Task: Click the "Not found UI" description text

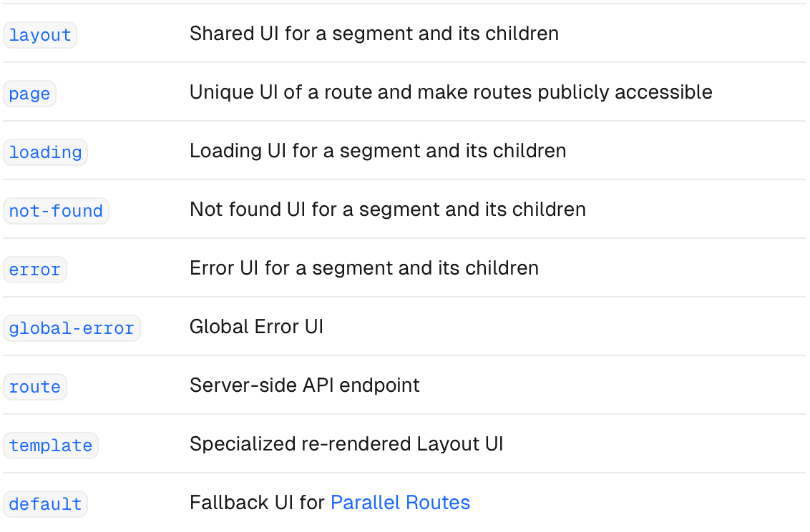Action: coord(387,210)
